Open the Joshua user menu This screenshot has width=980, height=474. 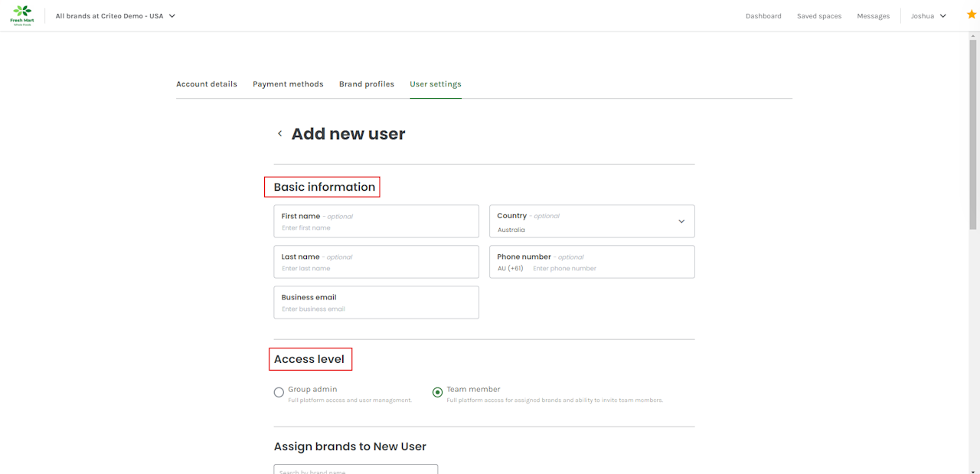pos(928,16)
